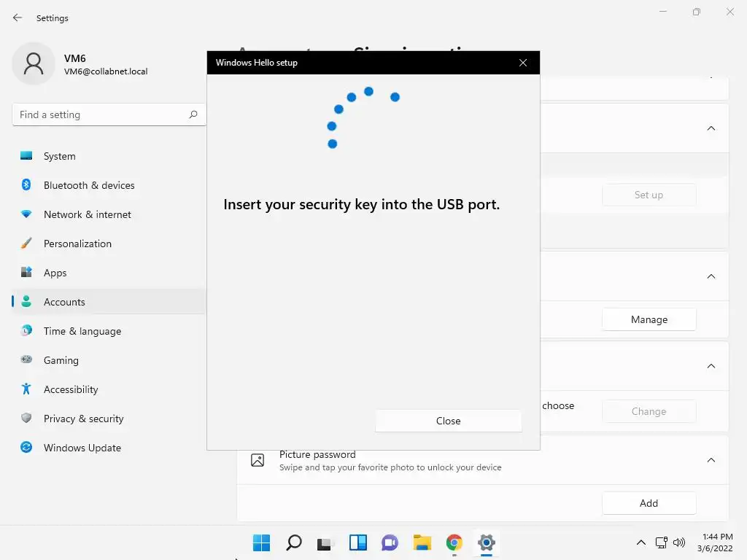
Task: Open the Windows Start menu
Action: [x=261, y=542]
